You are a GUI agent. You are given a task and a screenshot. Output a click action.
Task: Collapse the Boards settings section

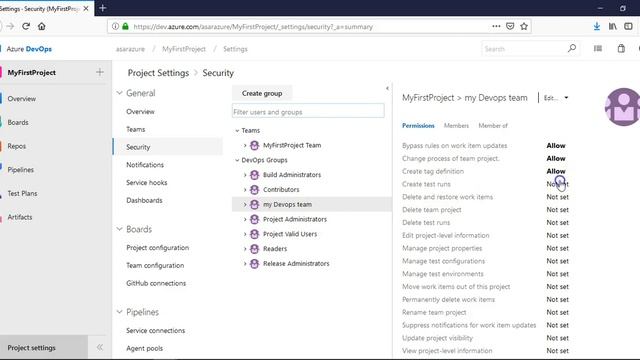[119, 229]
